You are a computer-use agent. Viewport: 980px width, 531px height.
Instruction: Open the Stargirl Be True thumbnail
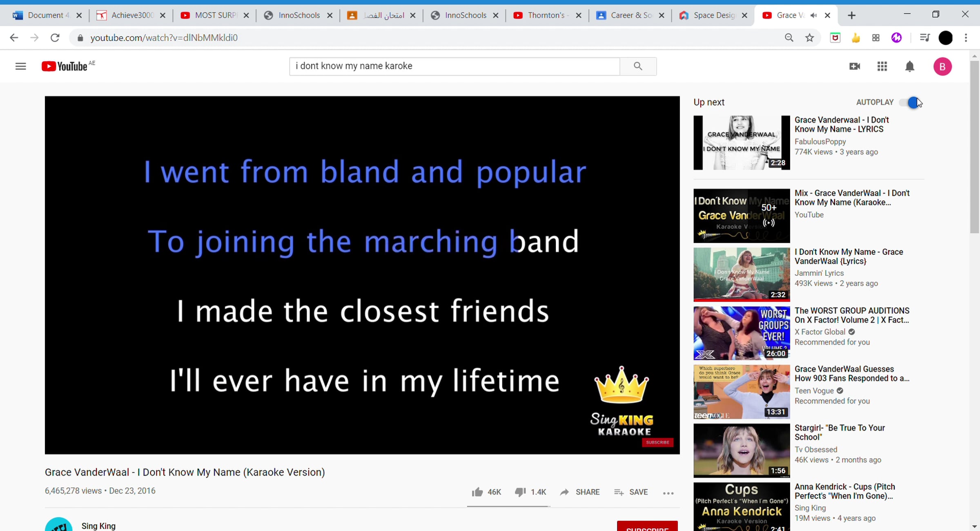tap(741, 450)
